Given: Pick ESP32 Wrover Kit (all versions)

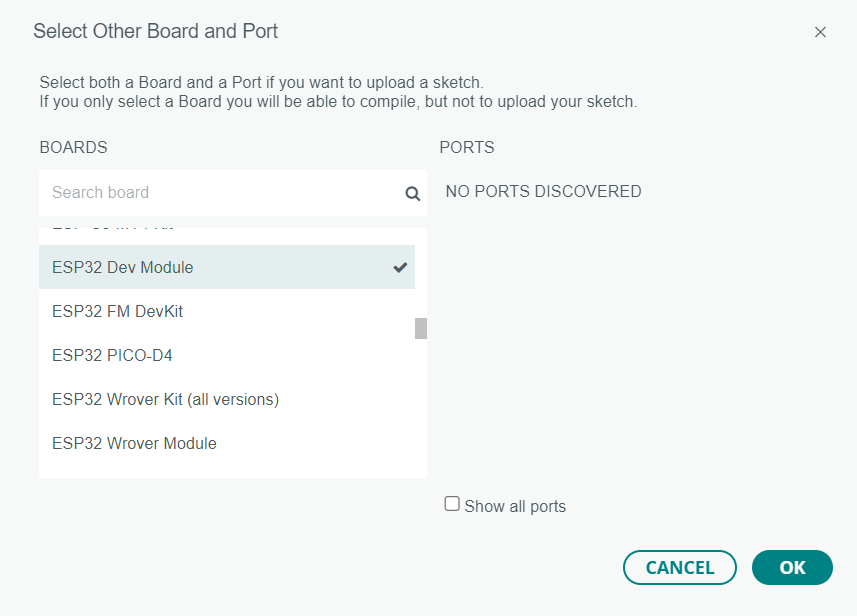Looking at the screenshot, I should pos(165,399).
